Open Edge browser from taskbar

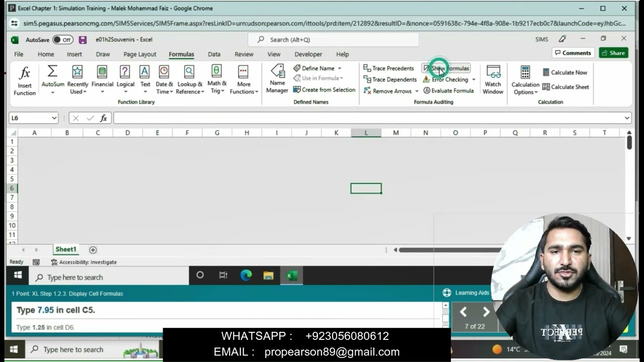(x=246, y=275)
